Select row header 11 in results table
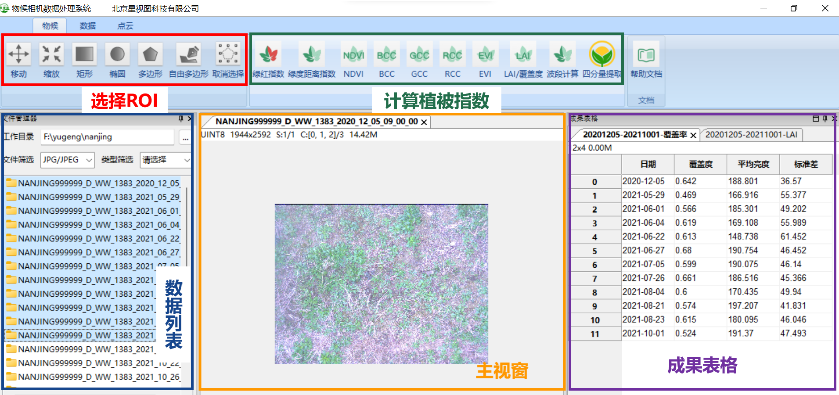Screen dimensions: 839x395 [595, 334]
